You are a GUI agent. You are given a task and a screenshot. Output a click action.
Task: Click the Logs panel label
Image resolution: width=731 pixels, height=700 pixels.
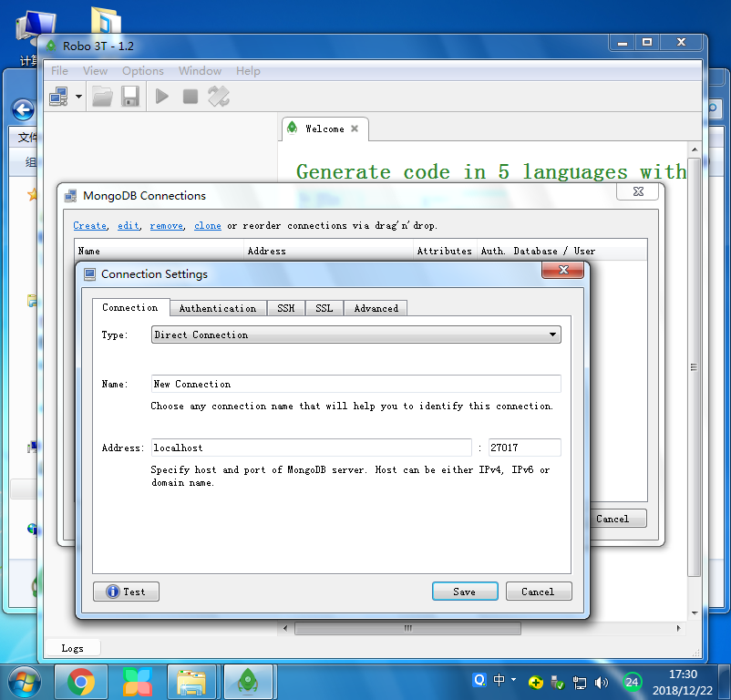[72, 648]
